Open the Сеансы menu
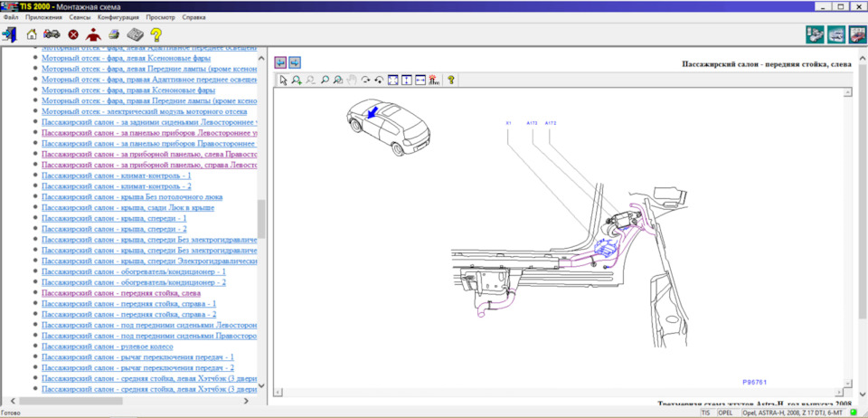 (x=80, y=17)
